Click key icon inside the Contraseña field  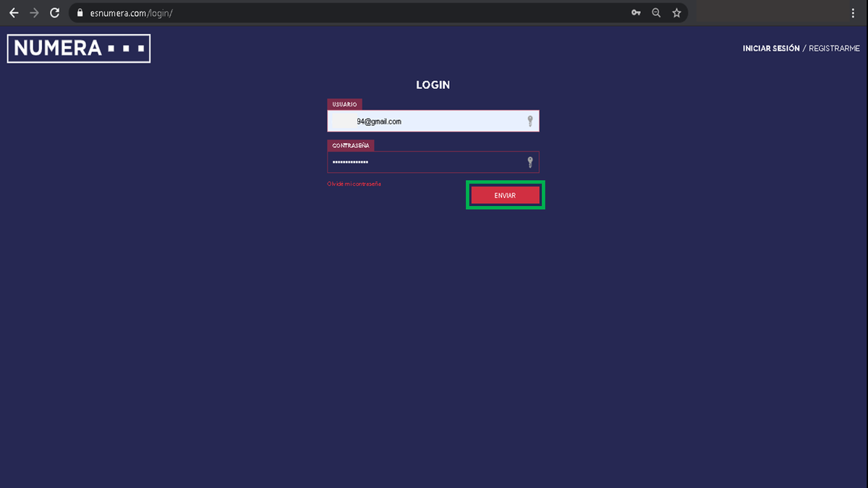point(529,162)
